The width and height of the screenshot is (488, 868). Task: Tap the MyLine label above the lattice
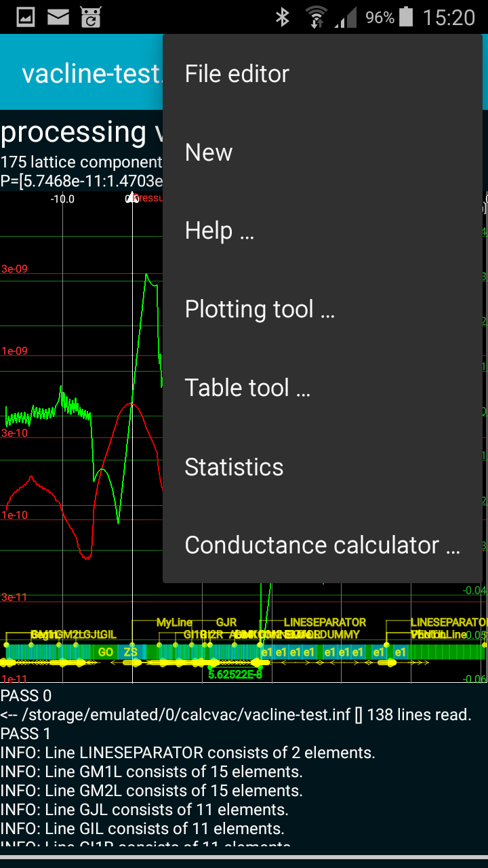(174, 623)
